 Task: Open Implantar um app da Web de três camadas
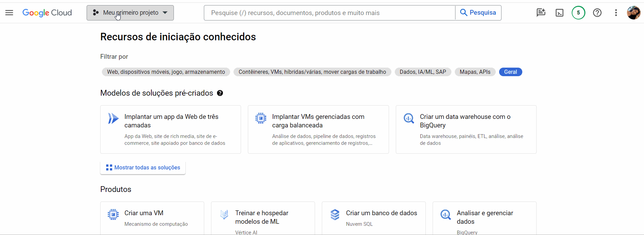click(170, 129)
